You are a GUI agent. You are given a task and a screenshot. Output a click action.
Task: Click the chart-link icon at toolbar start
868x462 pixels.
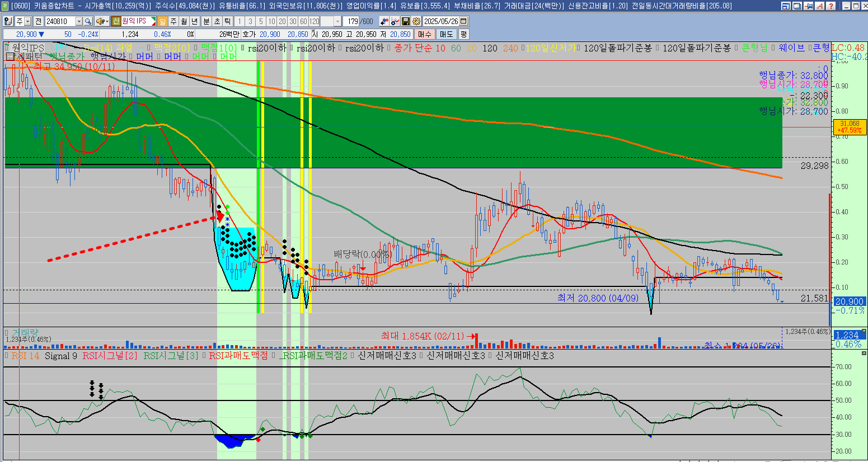pyautogui.click(x=8, y=21)
